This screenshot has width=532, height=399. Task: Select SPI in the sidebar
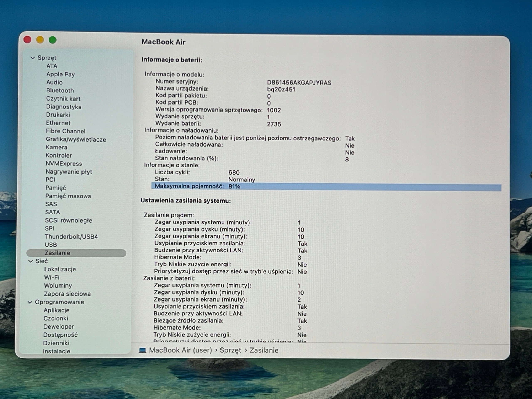click(49, 228)
